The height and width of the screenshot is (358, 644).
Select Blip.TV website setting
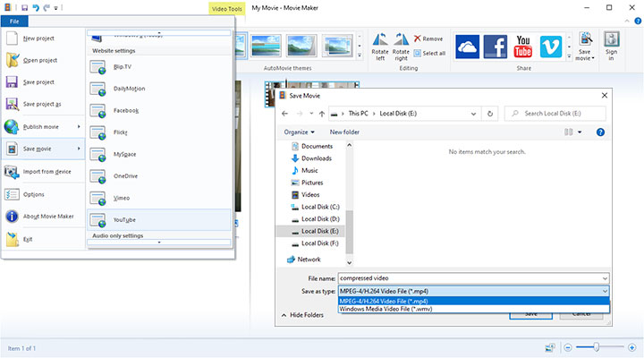pos(159,66)
